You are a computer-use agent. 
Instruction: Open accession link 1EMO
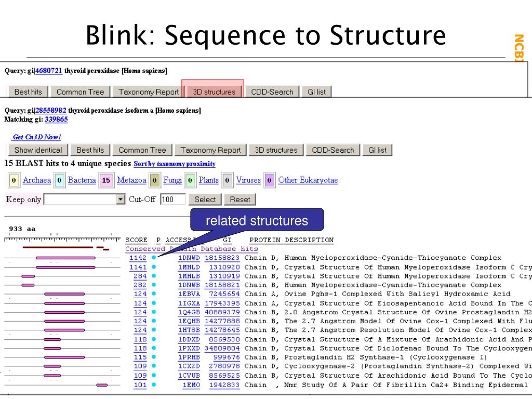tap(191, 385)
